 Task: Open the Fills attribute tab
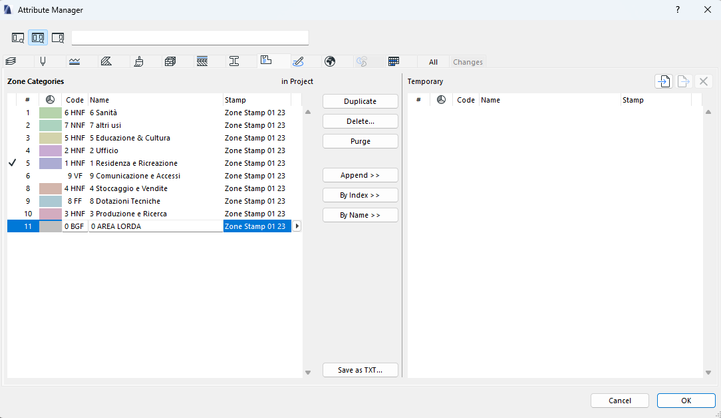tap(106, 61)
